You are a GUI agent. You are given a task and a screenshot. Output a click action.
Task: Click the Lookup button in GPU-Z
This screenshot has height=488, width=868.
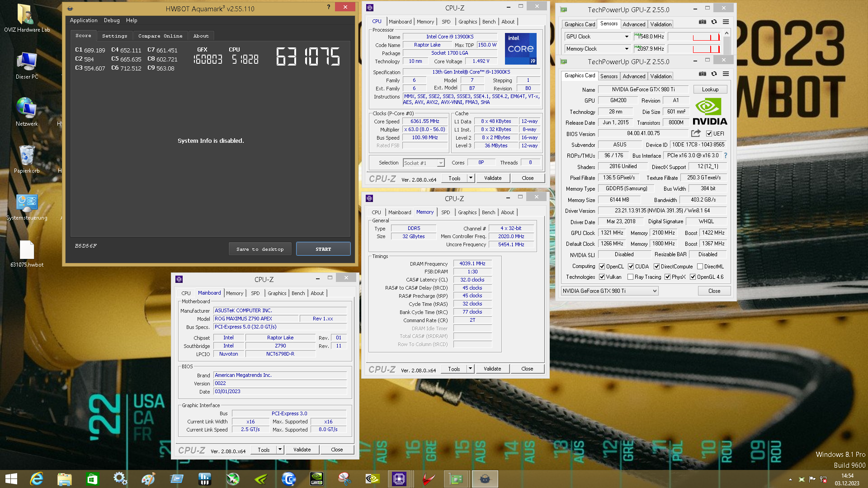710,89
